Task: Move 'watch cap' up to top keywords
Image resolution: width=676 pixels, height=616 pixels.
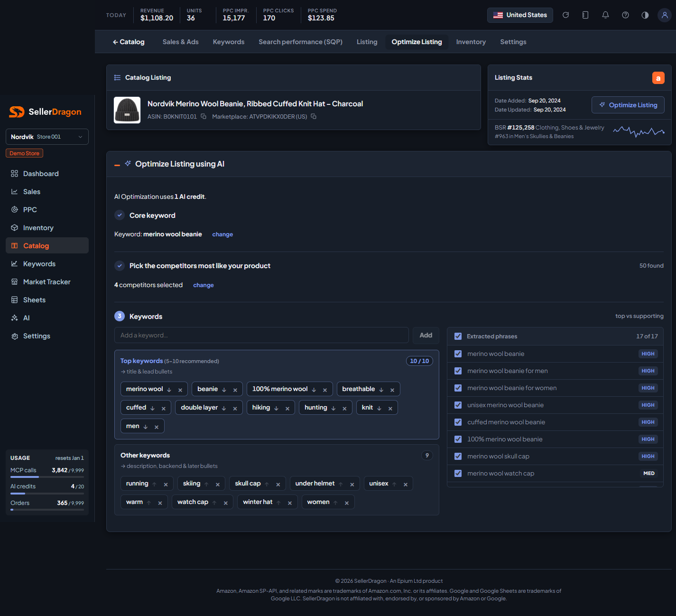Action: point(214,503)
